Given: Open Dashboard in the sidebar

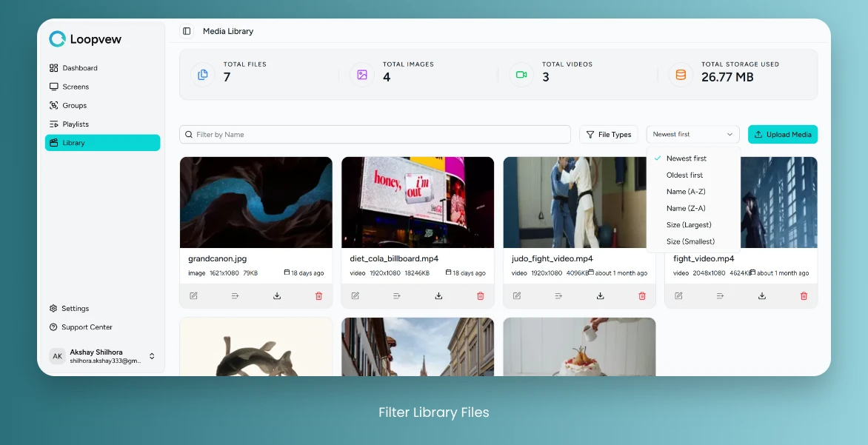Looking at the screenshot, I should (x=102, y=68).
